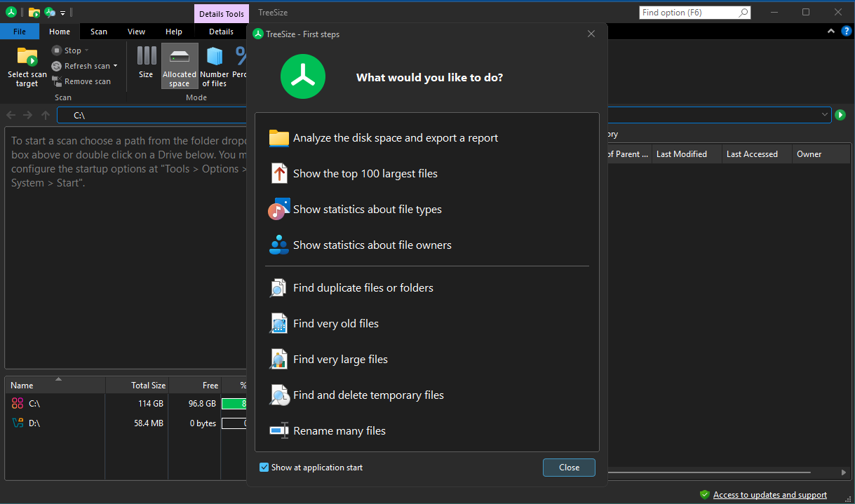Click the Select scan target ribbon button
The image size is (855, 504).
click(x=27, y=67)
